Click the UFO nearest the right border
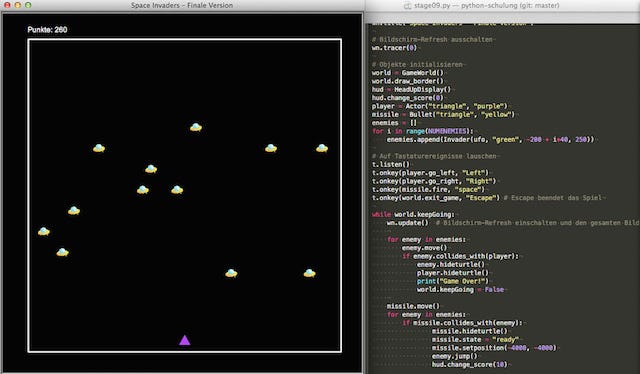The height and width of the screenshot is (374, 640). coord(322,148)
